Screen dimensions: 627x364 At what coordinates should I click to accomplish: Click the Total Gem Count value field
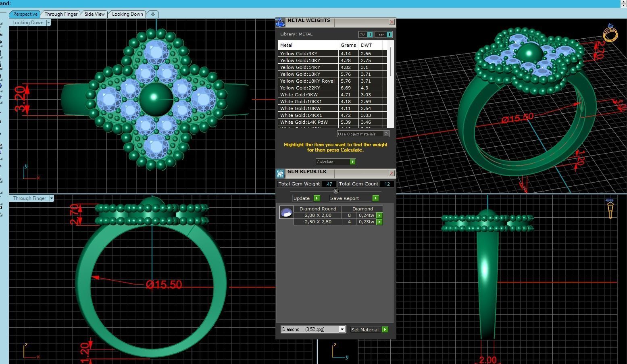click(x=387, y=184)
